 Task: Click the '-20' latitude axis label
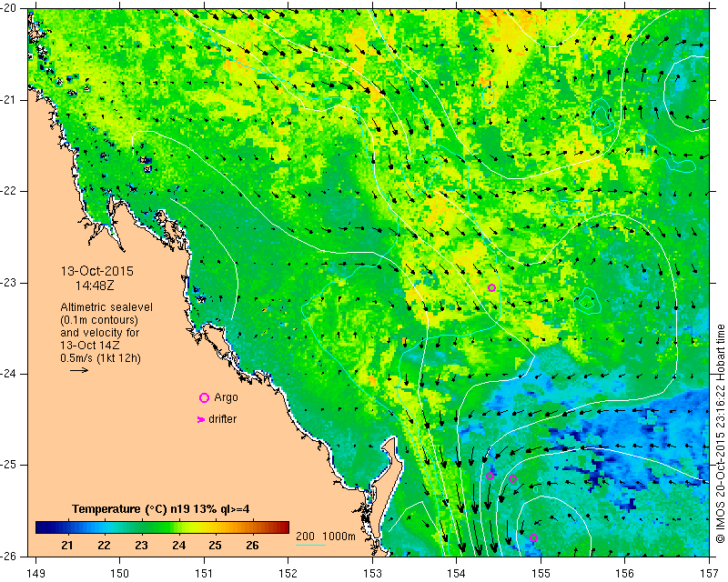pyautogui.click(x=8, y=8)
